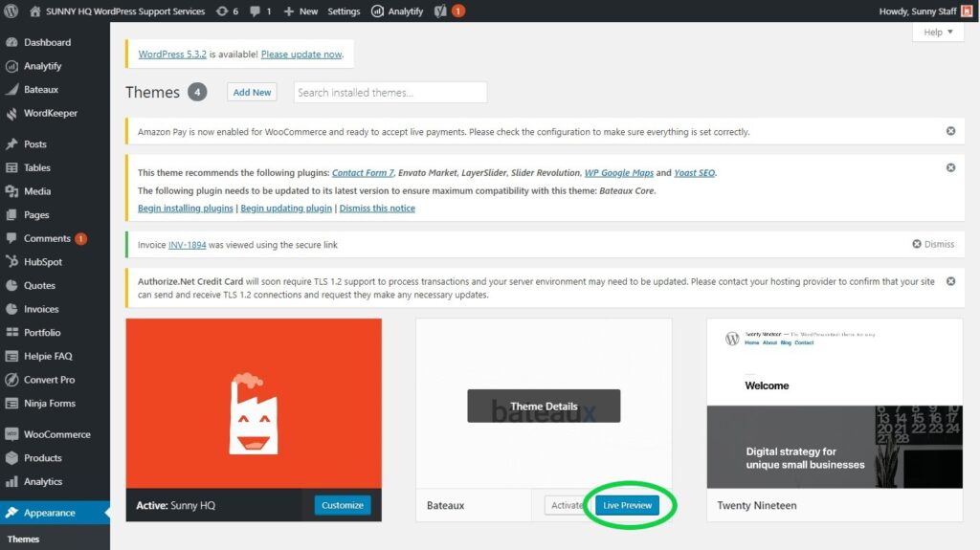Click the themes count badge 4

pyautogui.click(x=197, y=92)
